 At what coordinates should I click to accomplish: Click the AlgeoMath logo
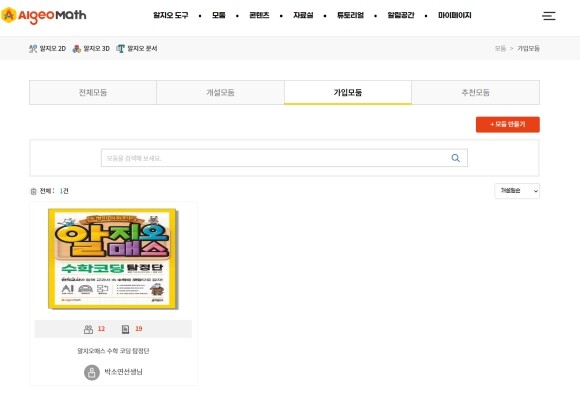point(44,15)
